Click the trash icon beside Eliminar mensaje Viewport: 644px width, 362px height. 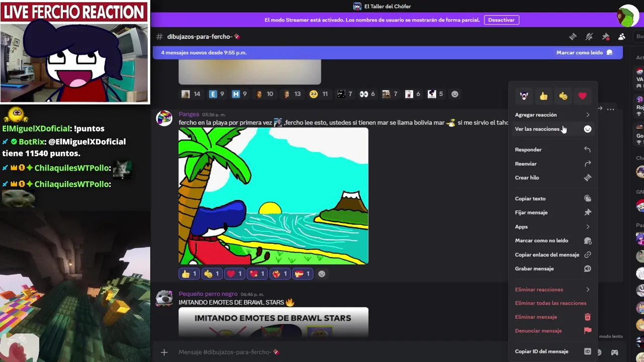[x=587, y=317]
